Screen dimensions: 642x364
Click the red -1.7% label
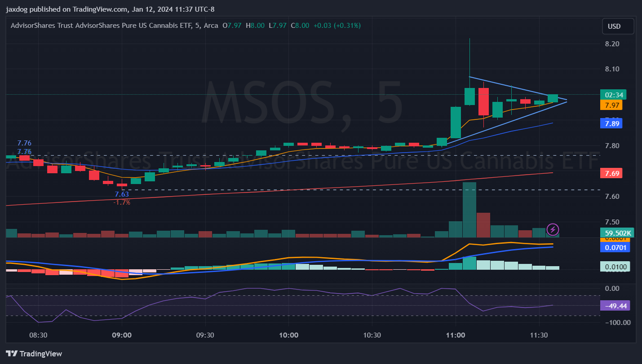[122, 202]
